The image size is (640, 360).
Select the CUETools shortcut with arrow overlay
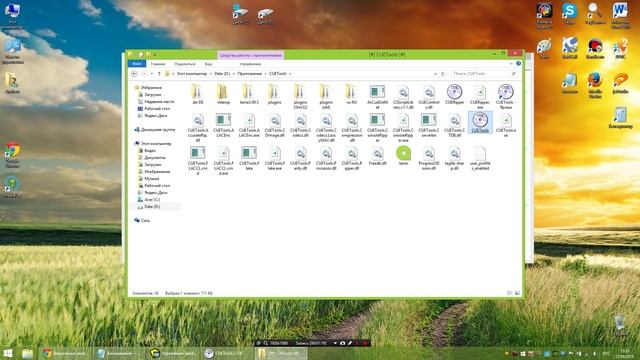(x=505, y=97)
